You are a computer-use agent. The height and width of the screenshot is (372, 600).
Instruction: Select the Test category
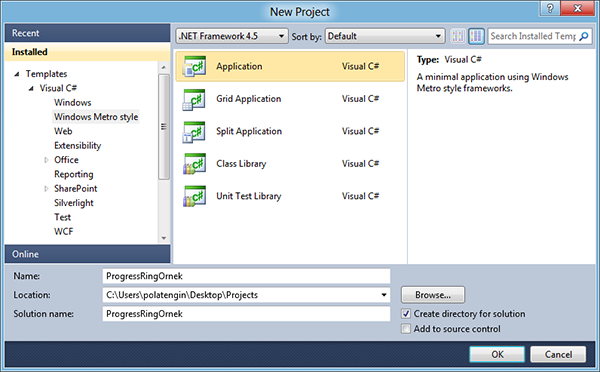[62, 217]
